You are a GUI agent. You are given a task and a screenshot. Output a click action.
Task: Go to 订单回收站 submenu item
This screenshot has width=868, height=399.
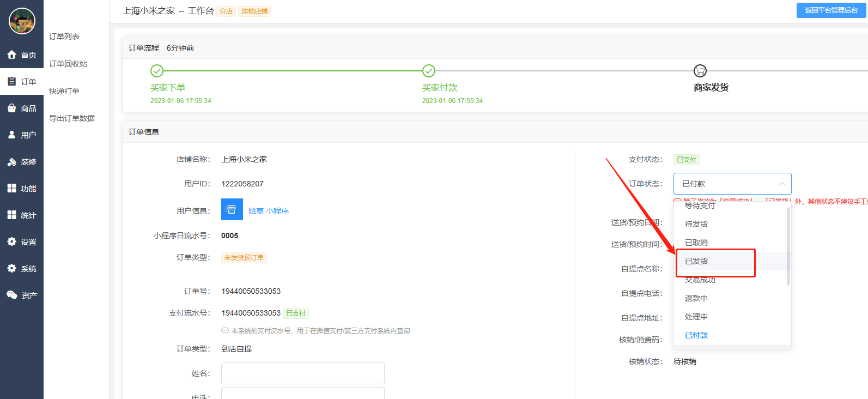click(x=68, y=64)
